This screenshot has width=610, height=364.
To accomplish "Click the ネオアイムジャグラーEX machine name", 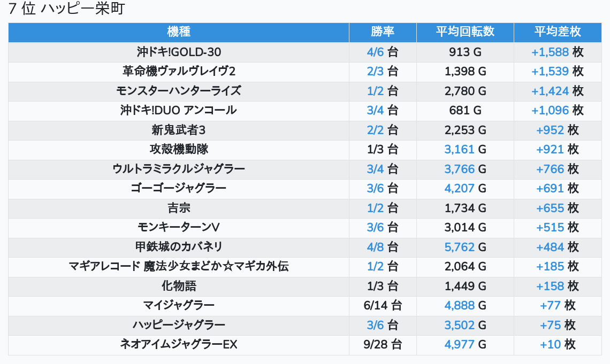I will coord(179,344).
